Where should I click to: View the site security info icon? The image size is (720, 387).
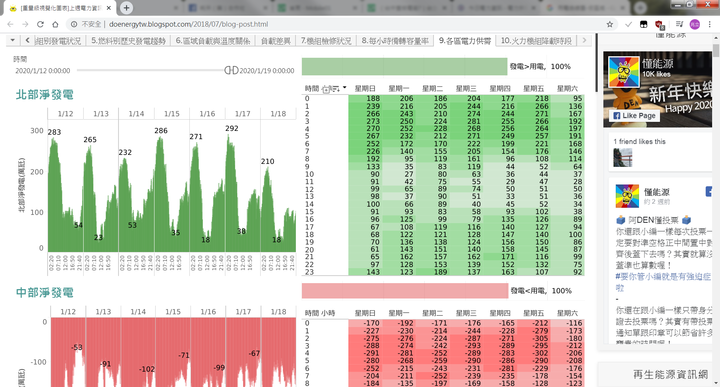click(73, 24)
